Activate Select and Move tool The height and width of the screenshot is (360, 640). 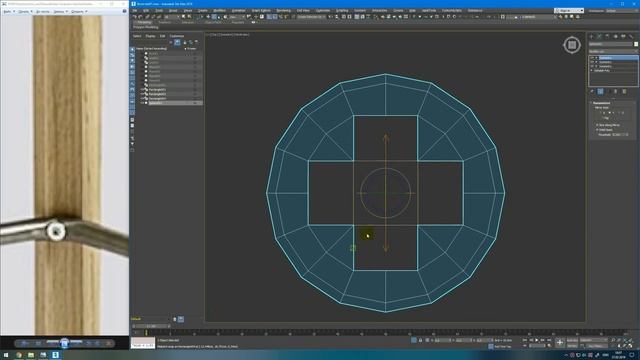pyautogui.click(x=208, y=17)
